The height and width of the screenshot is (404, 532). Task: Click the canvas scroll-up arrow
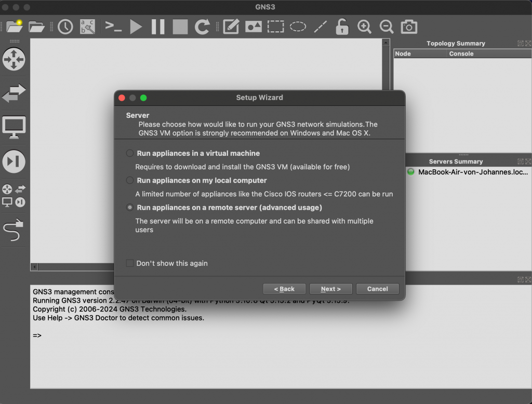(386, 43)
